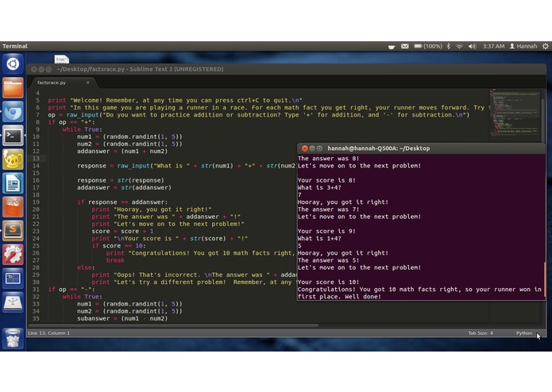Place cursor on 'if op == "+":' line 8
The width and height of the screenshot is (552, 392).
tap(71, 122)
